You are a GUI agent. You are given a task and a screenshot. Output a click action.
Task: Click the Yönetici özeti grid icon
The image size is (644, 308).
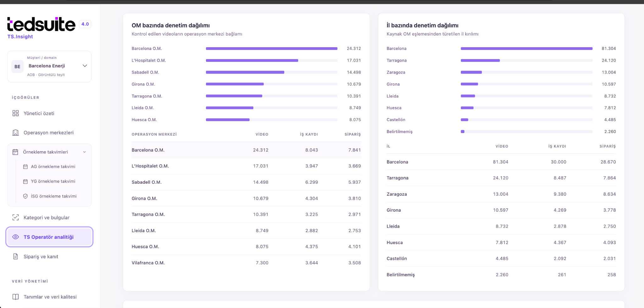tap(15, 113)
